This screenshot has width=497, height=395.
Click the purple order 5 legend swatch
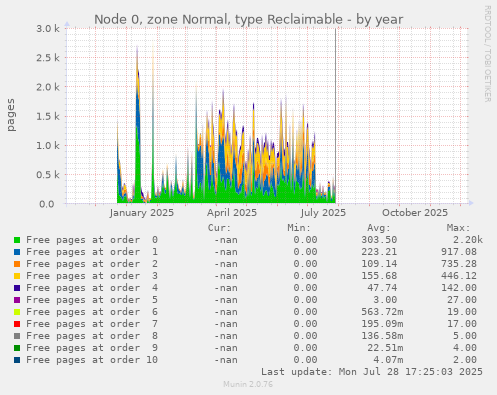[x=17, y=300]
